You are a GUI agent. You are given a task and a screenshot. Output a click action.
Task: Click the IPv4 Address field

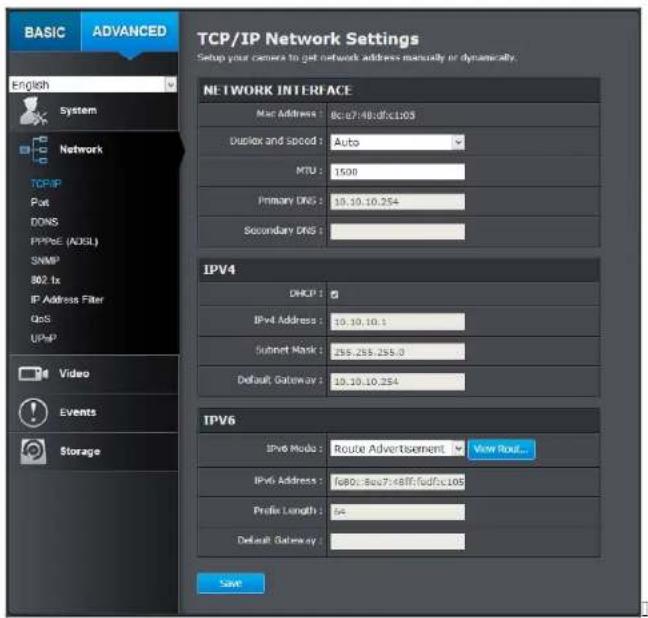click(x=397, y=322)
